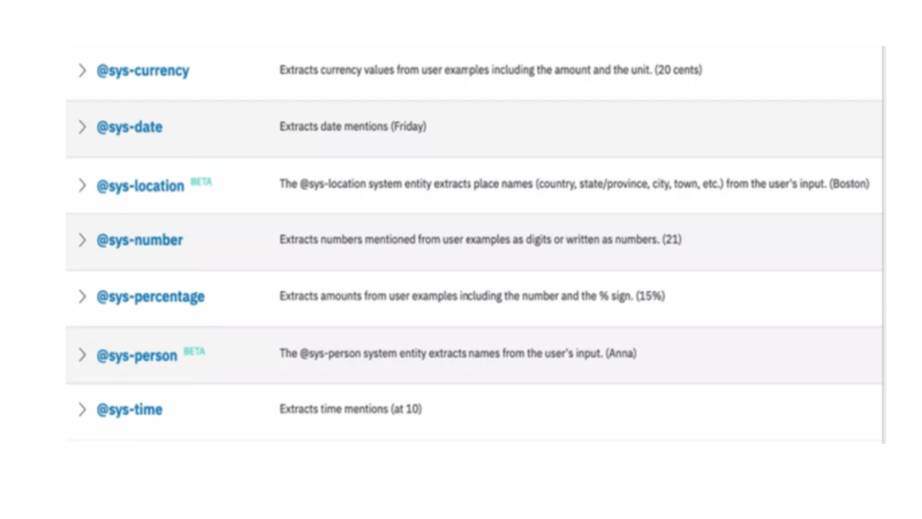
Task: Select the percentage description ending in (15%)
Action: [x=472, y=296]
